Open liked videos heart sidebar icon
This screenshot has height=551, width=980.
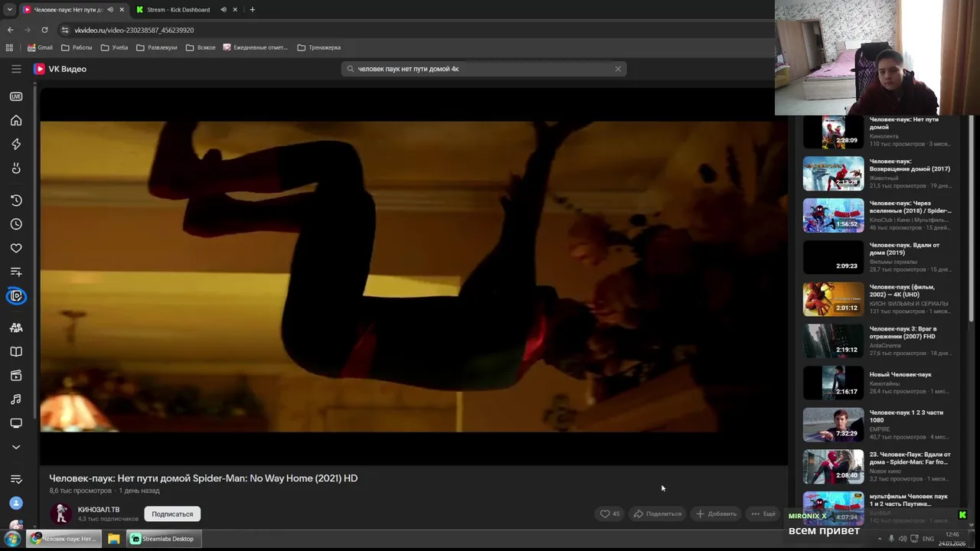tap(16, 248)
